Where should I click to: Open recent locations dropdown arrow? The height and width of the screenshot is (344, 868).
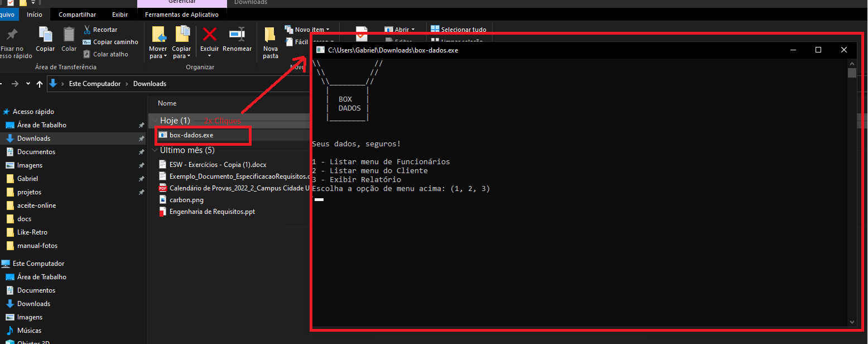tap(28, 84)
